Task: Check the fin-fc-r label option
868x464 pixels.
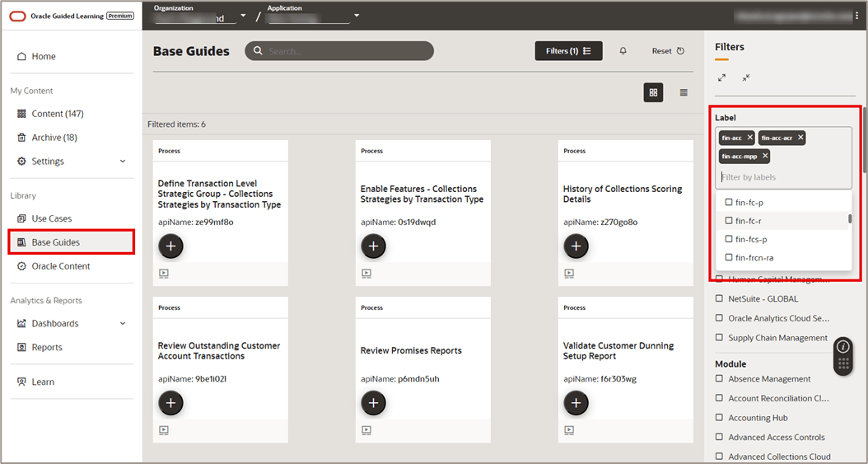Action: 729,221
